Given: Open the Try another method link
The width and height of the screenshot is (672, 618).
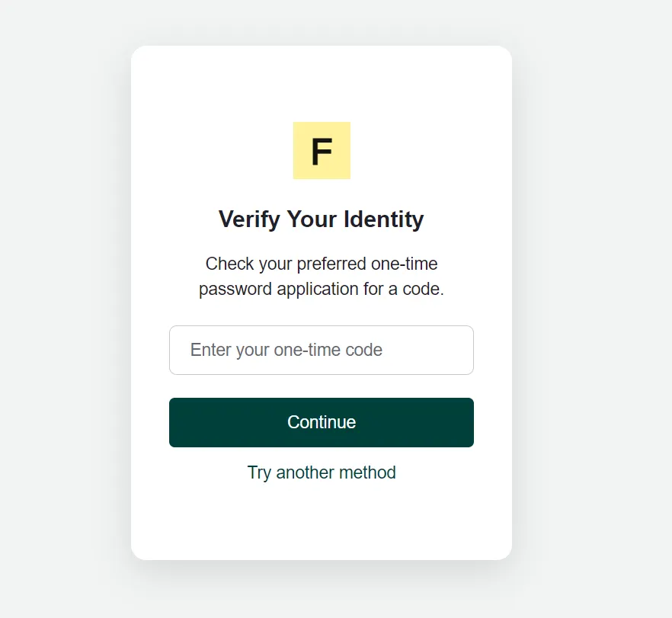Looking at the screenshot, I should pos(322,472).
